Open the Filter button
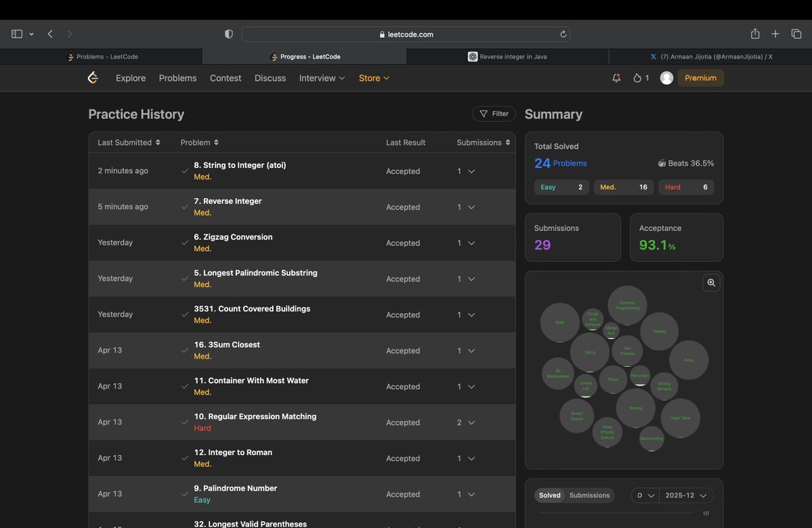812x528 pixels. tap(494, 114)
